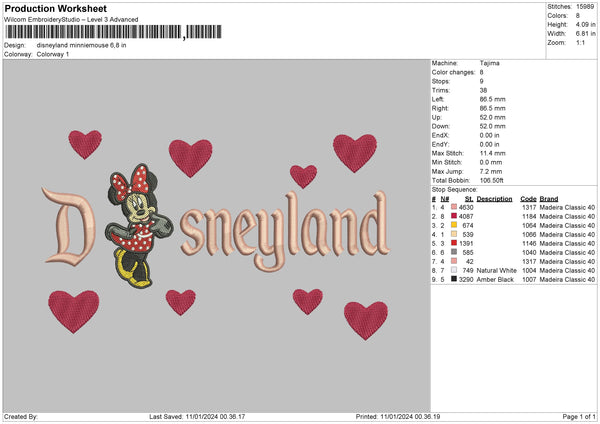
Task: Select the red swatch in the 1391 row
Action: click(454, 243)
